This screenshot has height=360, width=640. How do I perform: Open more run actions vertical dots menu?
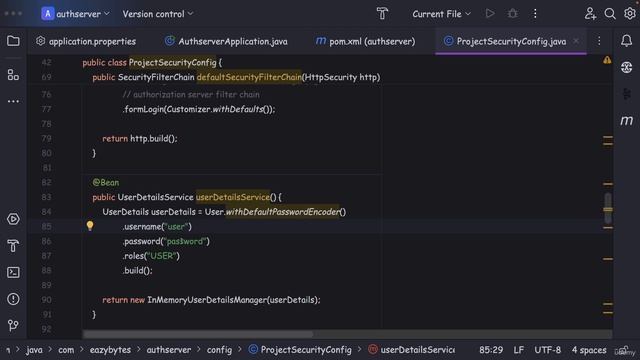click(535, 13)
